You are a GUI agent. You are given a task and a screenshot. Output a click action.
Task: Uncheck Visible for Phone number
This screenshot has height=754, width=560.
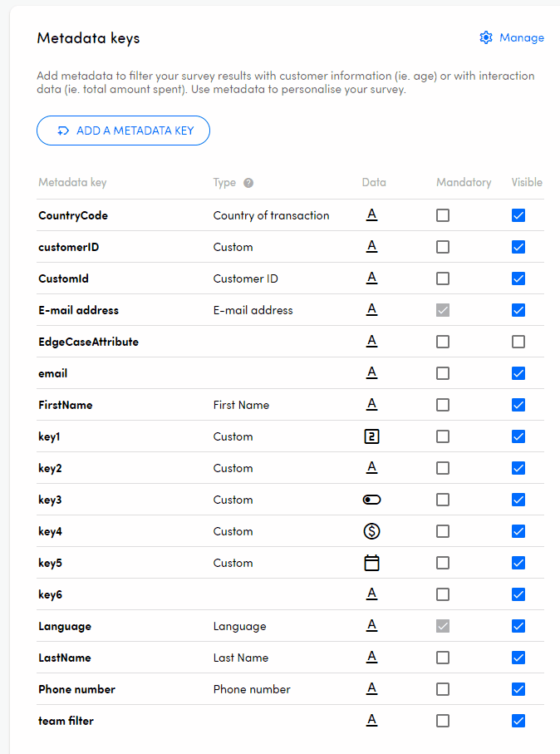[x=518, y=689]
